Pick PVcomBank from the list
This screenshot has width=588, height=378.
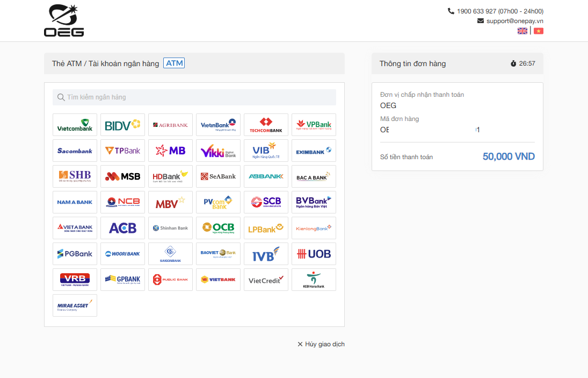(x=218, y=202)
